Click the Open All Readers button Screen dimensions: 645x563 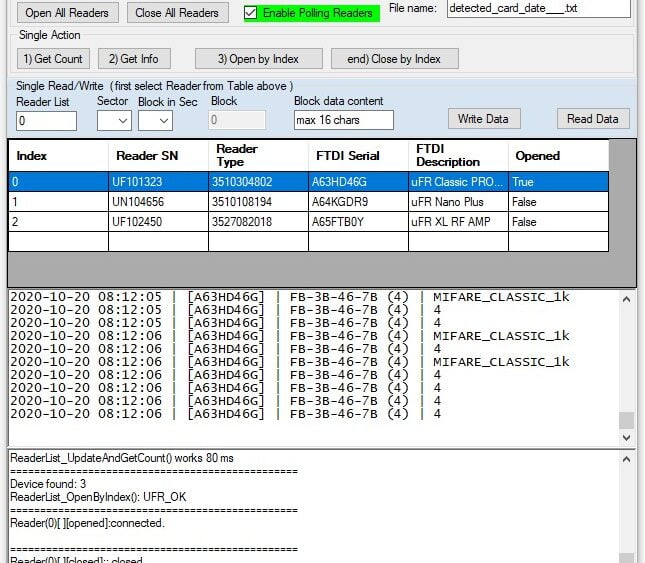(x=67, y=13)
